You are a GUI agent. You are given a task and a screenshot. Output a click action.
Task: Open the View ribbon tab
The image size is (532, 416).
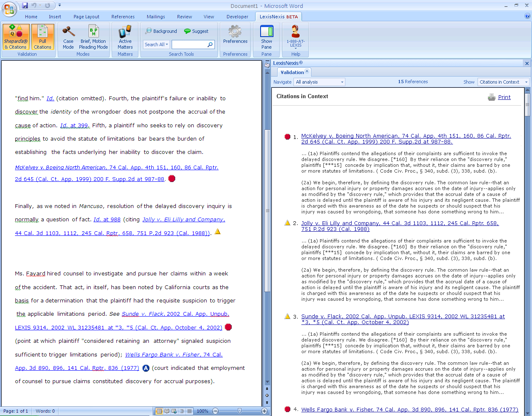(209, 17)
